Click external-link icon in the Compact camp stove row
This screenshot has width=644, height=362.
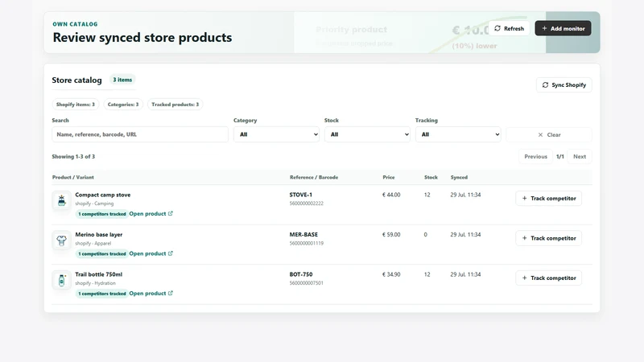coord(171,213)
